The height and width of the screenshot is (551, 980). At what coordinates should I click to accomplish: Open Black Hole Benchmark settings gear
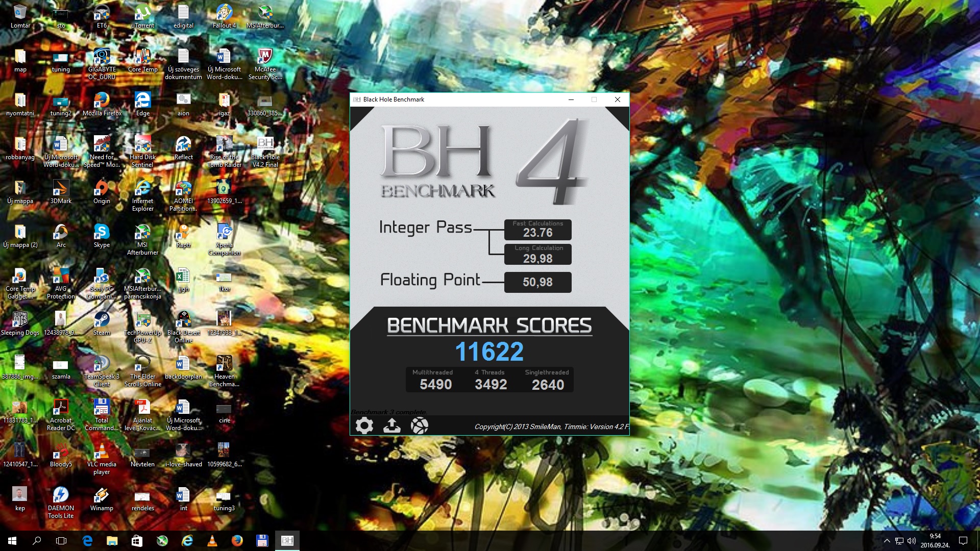tap(364, 425)
